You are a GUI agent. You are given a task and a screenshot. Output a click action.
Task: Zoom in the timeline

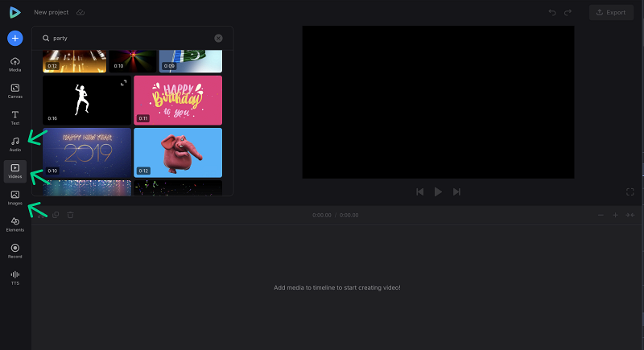click(615, 215)
